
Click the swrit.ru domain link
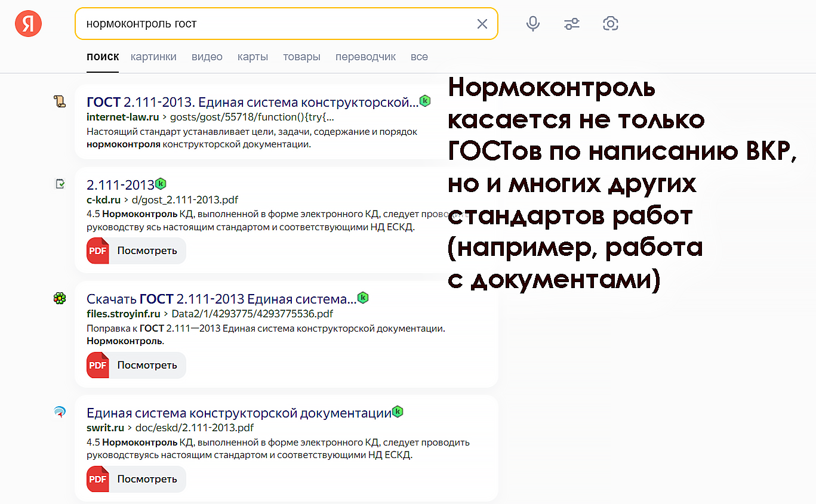(x=106, y=428)
